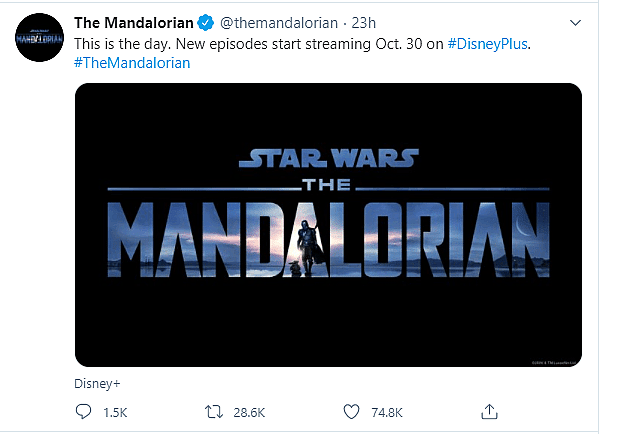Open the tweet options chevron menu
628x434 pixels.
574,21
